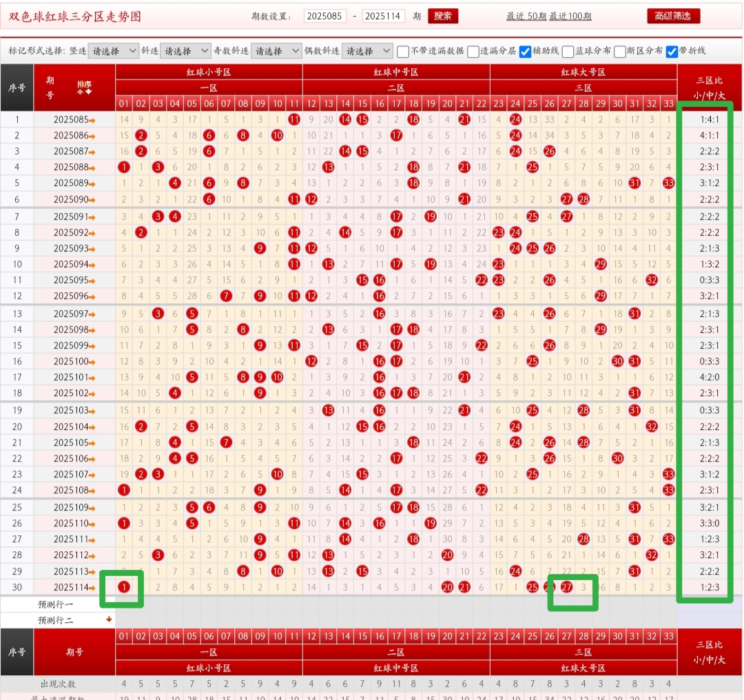744x700 pixels.
Task: Click the orange arrow next to 2025085
Action: coord(92,120)
